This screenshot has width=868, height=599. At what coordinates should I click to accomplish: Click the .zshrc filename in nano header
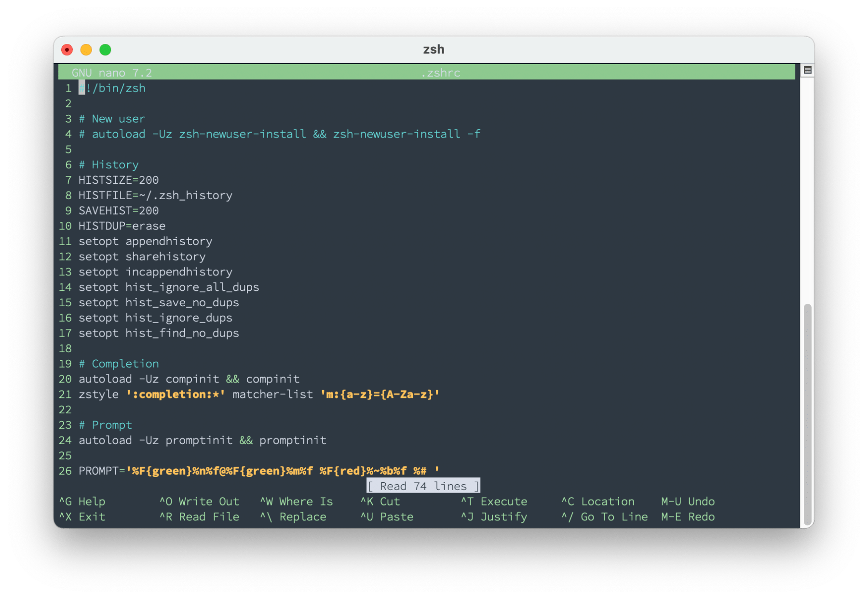tap(441, 73)
